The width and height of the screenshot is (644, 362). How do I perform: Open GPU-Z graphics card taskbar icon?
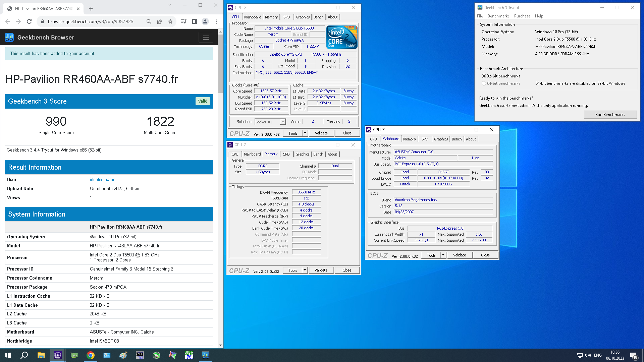click(x=74, y=355)
